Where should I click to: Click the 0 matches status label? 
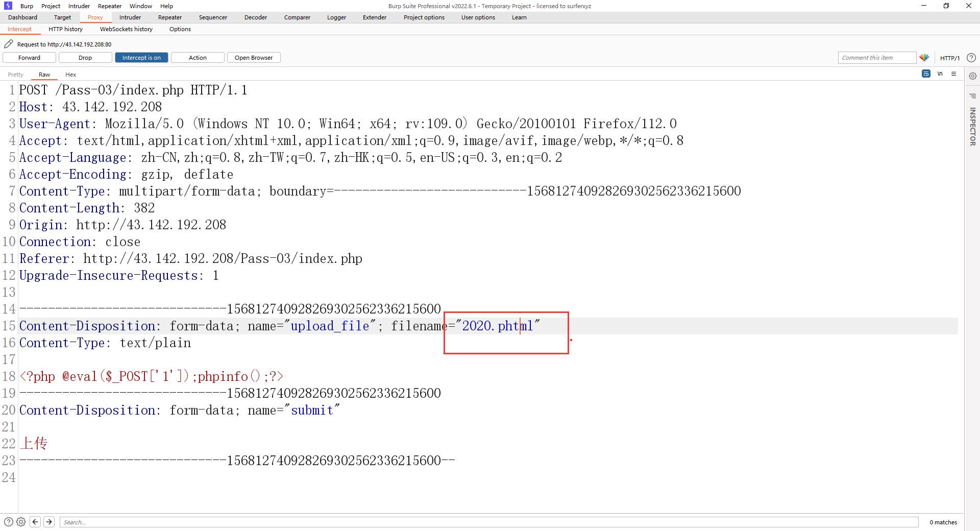coord(943,522)
